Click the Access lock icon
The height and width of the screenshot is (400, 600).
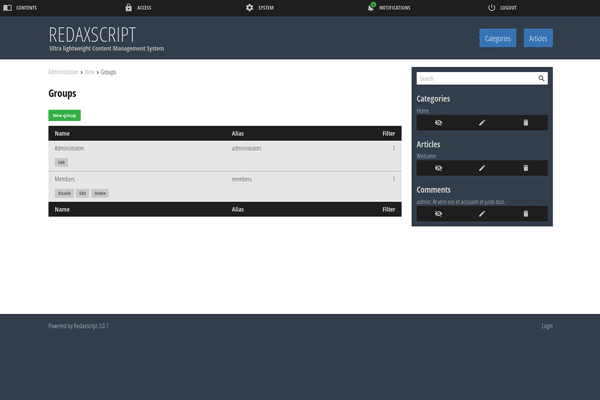tap(129, 7)
